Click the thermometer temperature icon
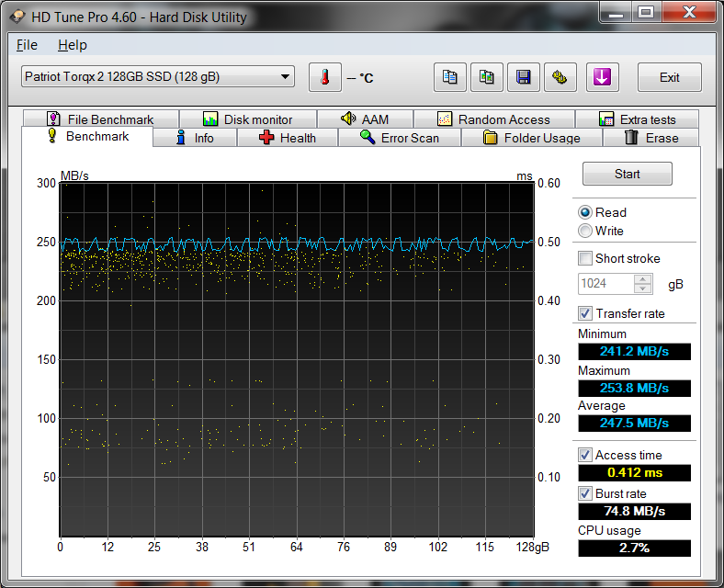Image resolution: width=724 pixels, height=588 pixels. point(324,77)
